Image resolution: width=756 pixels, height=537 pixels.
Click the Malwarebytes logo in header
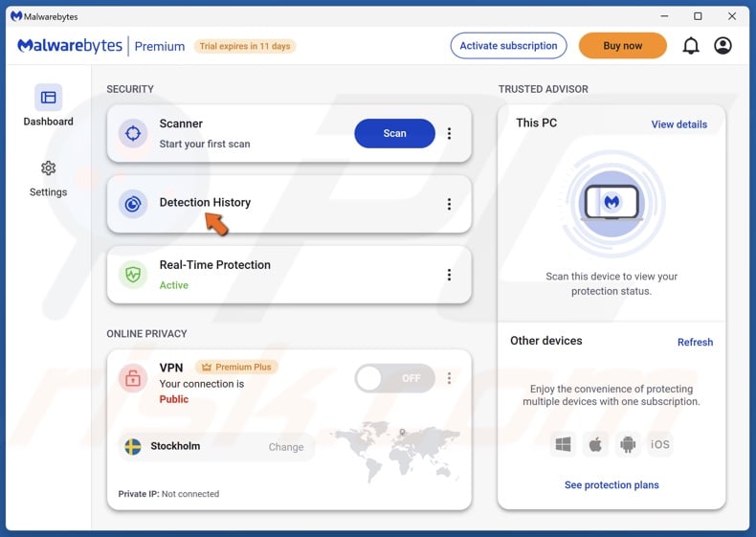70,46
